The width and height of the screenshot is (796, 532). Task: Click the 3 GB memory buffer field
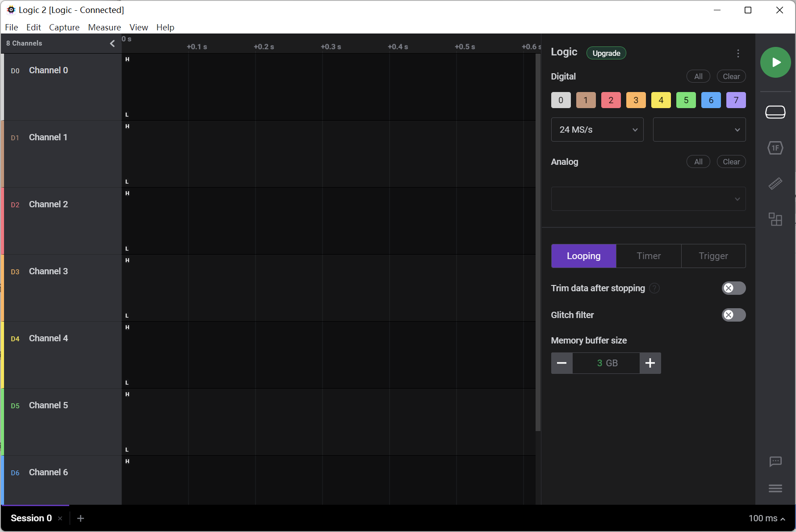[606, 363]
